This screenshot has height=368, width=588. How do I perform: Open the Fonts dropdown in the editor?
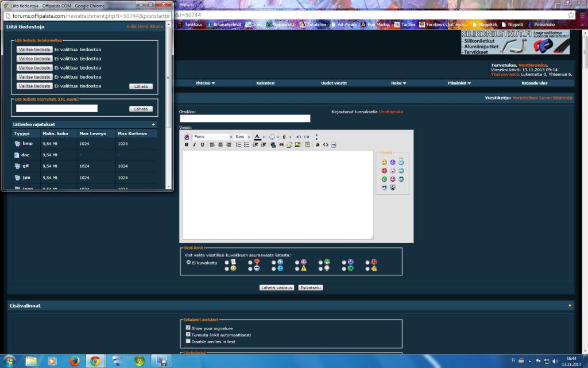point(231,137)
